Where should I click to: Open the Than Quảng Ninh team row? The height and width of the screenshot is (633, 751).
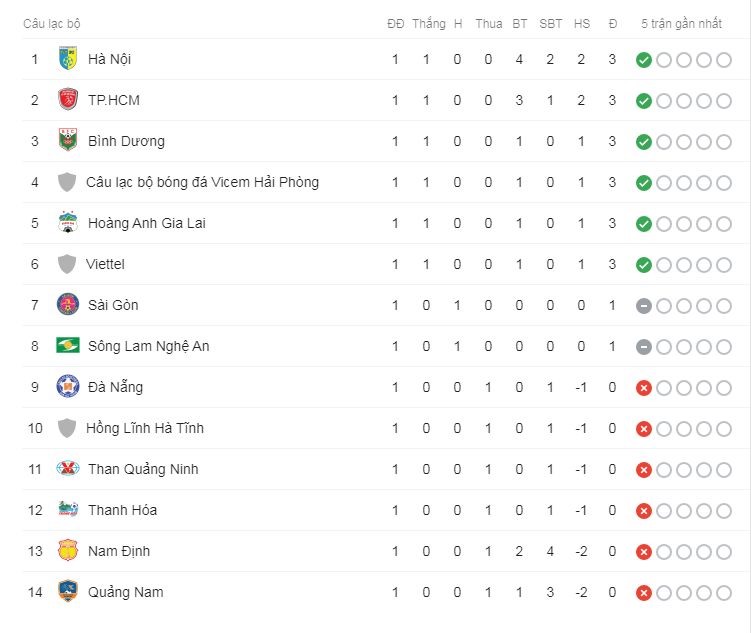tap(376, 469)
